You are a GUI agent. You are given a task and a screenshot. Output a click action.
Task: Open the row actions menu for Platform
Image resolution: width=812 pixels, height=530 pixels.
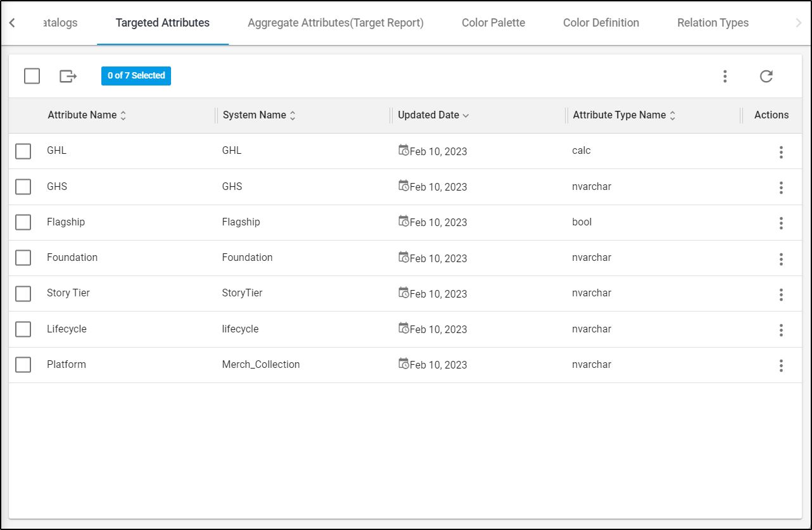pyautogui.click(x=780, y=365)
